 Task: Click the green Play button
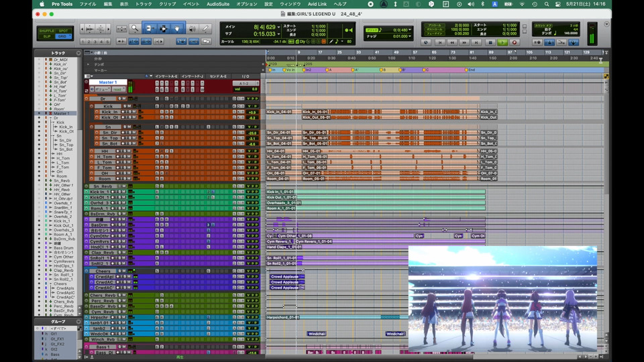click(x=502, y=42)
